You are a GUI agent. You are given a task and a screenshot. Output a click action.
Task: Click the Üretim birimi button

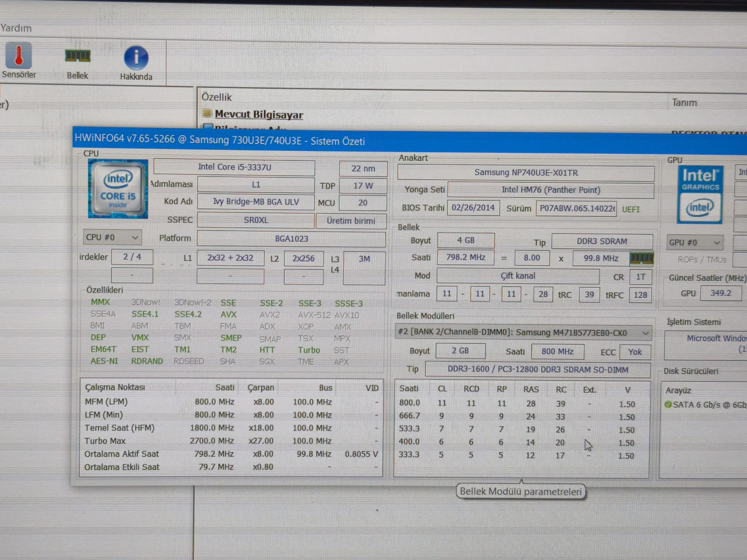click(351, 221)
